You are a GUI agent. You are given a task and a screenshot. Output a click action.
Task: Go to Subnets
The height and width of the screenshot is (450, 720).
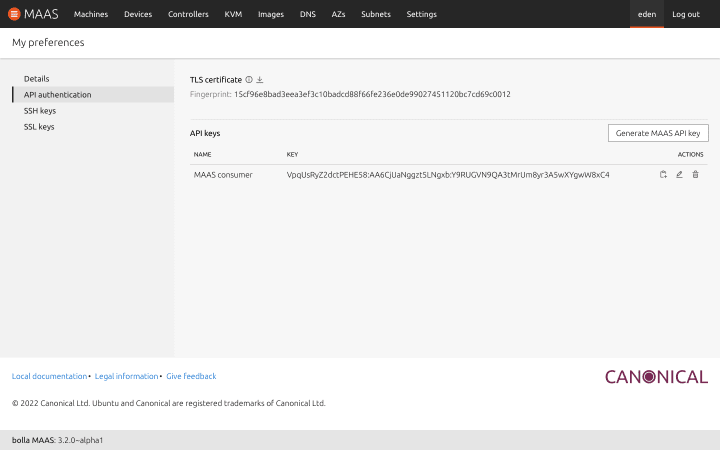(376, 14)
